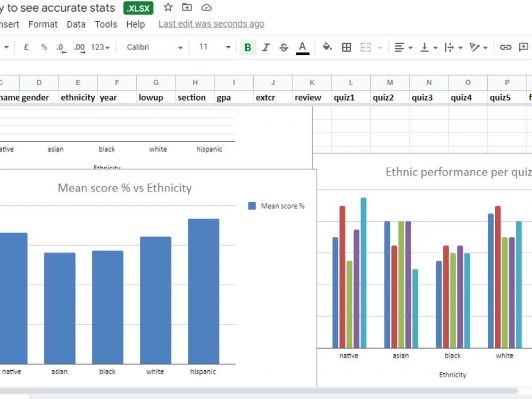Viewport: 532px width, 399px height.
Task: Select column D header
Action: pos(39,82)
